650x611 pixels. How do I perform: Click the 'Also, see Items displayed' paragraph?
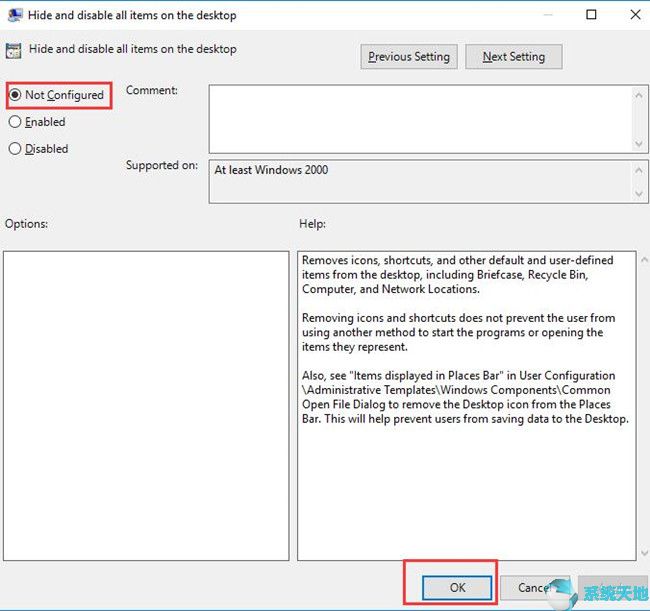coord(465,397)
